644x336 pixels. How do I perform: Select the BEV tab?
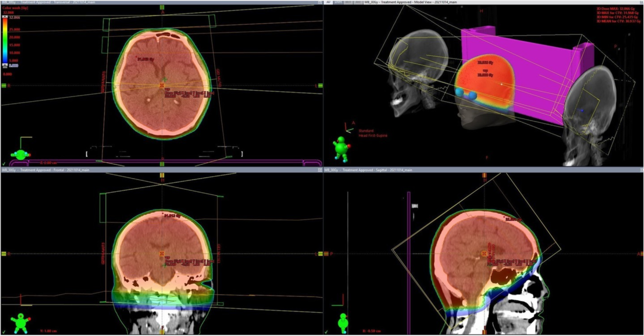pos(348,2)
